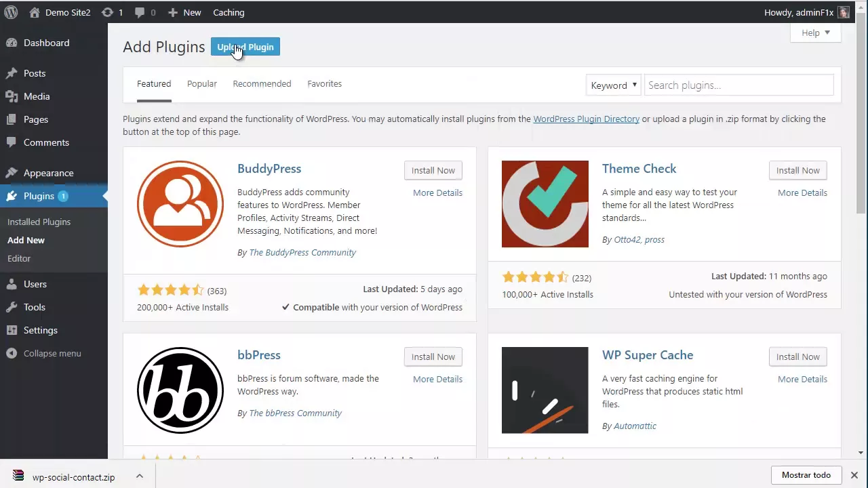
Task: Click the Comments bubble icon in sidebar
Action: pos(12,142)
